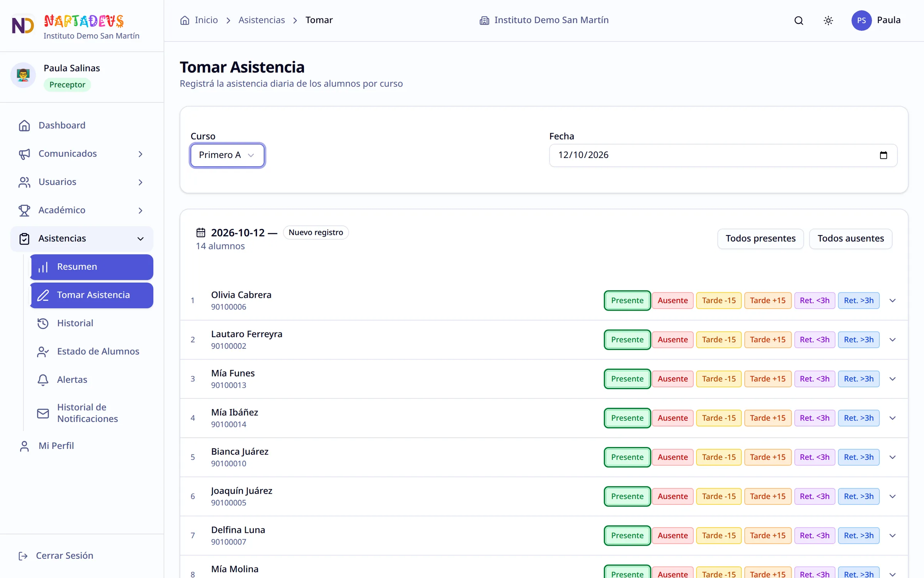
Task: Select Presente for Joaquín Juárez
Action: pos(627,496)
